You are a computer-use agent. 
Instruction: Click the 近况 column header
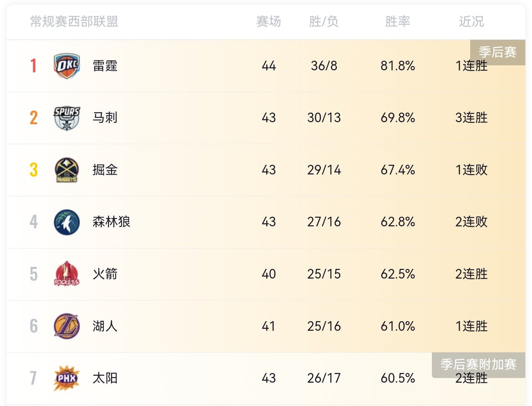click(471, 22)
